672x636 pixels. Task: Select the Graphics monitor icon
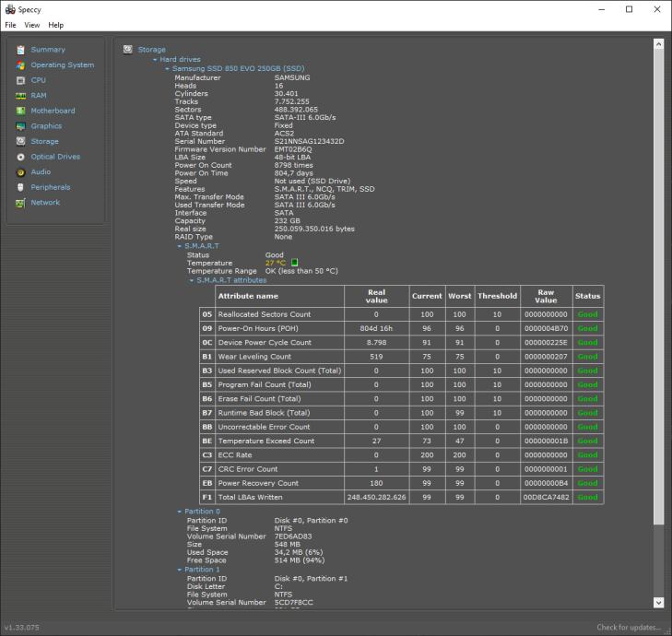(20, 126)
